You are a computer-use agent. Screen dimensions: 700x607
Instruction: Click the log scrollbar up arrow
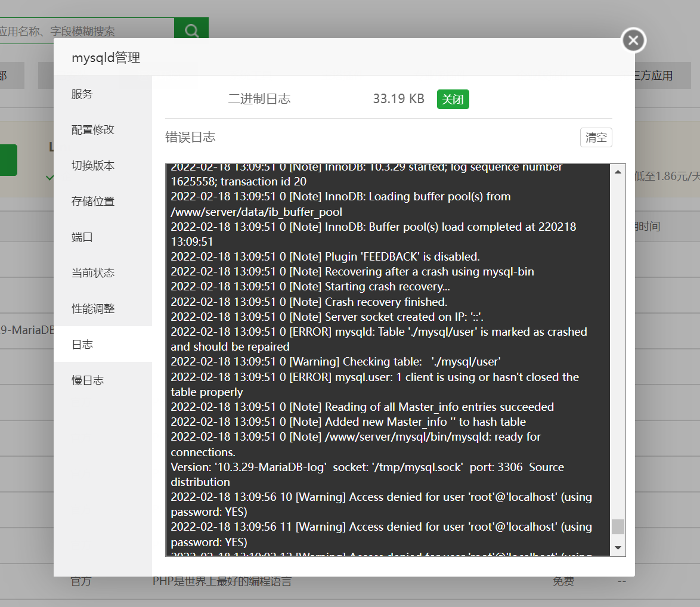click(x=618, y=172)
